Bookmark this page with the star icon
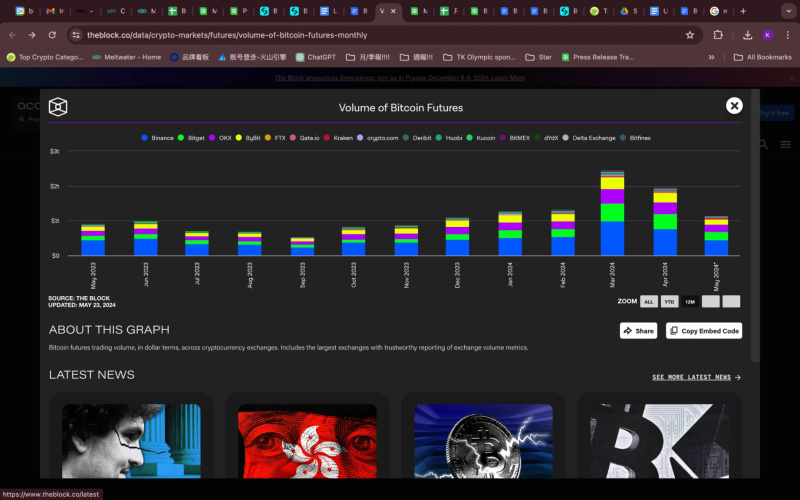This screenshot has width=800, height=500. click(690, 34)
